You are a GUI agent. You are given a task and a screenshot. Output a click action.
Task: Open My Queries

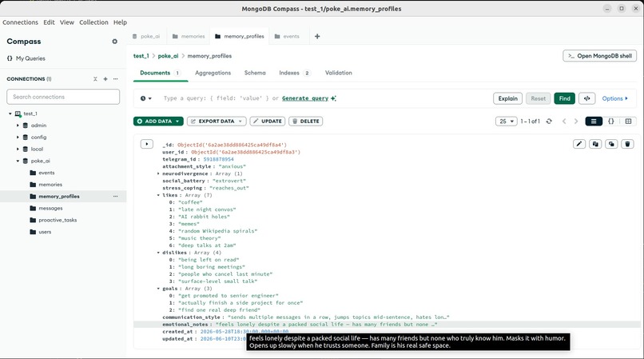coord(26,58)
